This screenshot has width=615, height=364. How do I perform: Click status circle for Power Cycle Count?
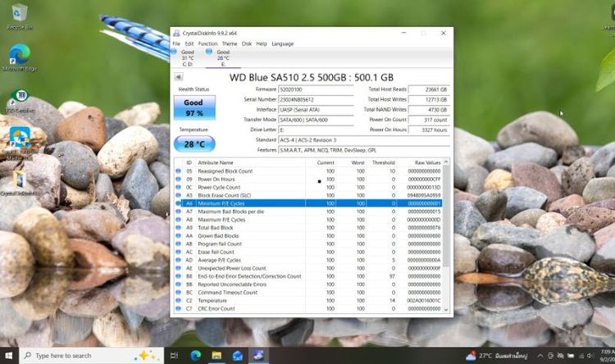tap(178, 187)
